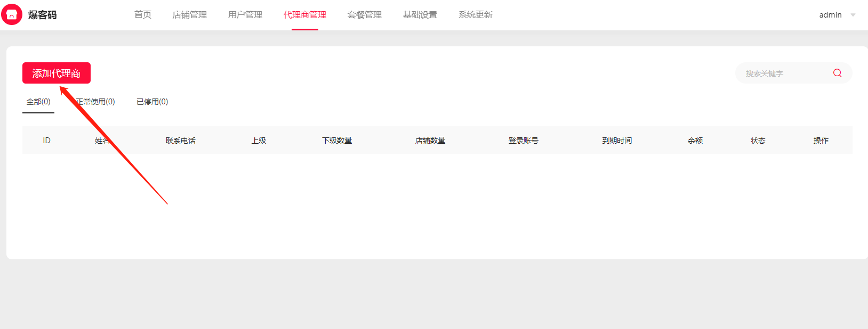Open 套餐管理 menu item
This screenshot has width=868, height=329.
tap(365, 15)
